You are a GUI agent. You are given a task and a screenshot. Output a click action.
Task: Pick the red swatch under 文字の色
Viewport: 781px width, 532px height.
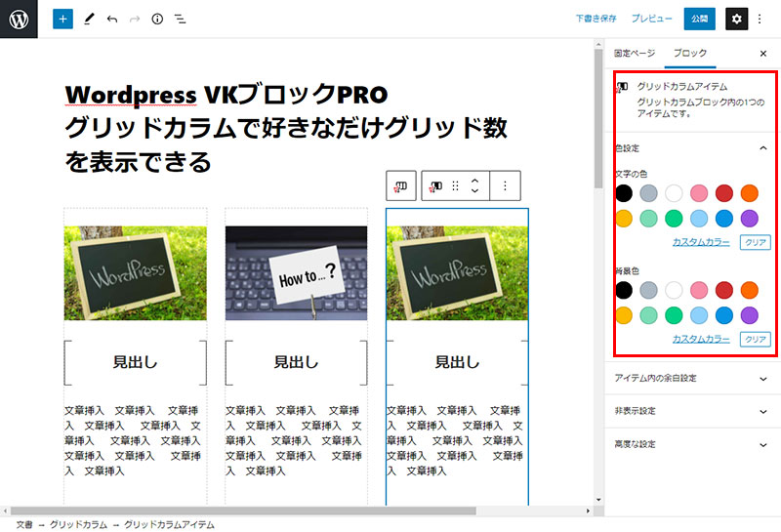[x=723, y=193]
